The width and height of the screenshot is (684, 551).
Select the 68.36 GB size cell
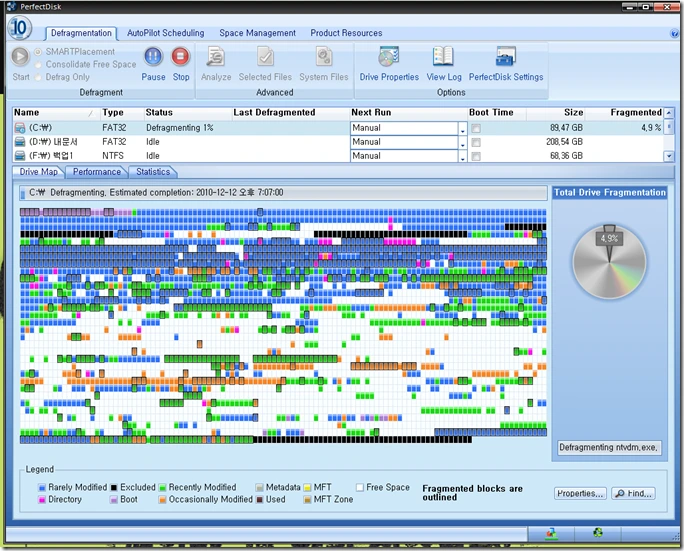566,156
